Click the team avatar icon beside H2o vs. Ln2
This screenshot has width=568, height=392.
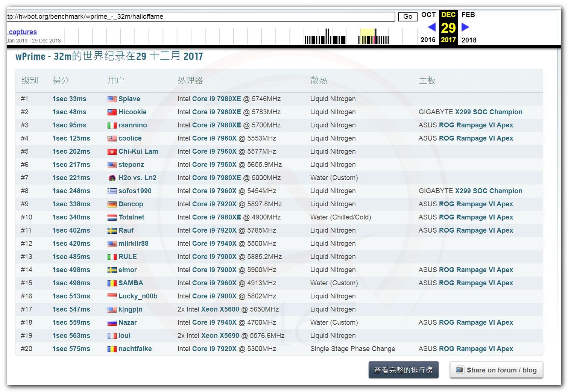pos(112,178)
